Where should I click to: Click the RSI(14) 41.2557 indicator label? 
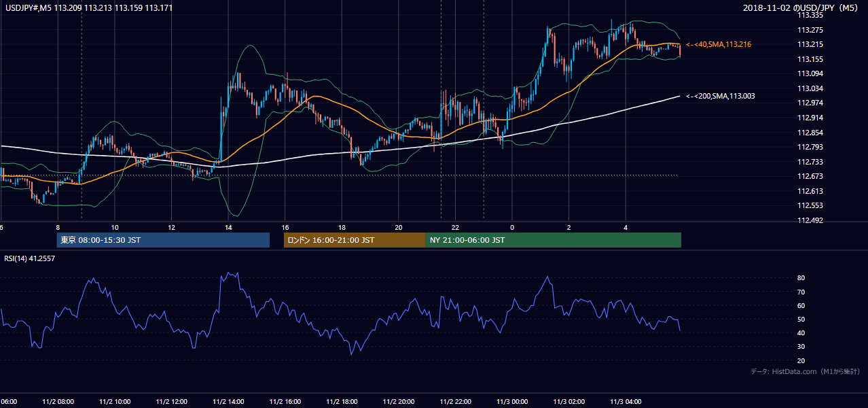[x=30, y=259]
